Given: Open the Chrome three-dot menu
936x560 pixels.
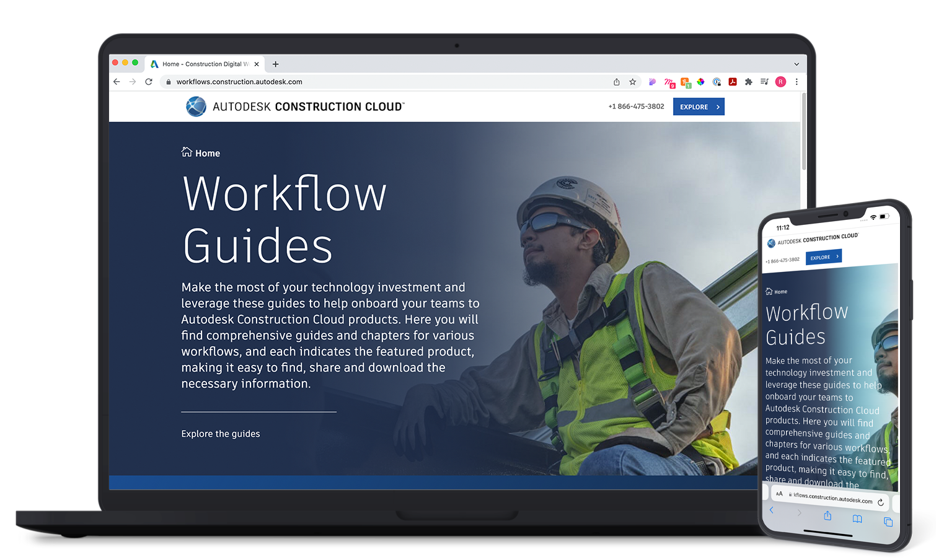Looking at the screenshot, I should [x=797, y=82].
